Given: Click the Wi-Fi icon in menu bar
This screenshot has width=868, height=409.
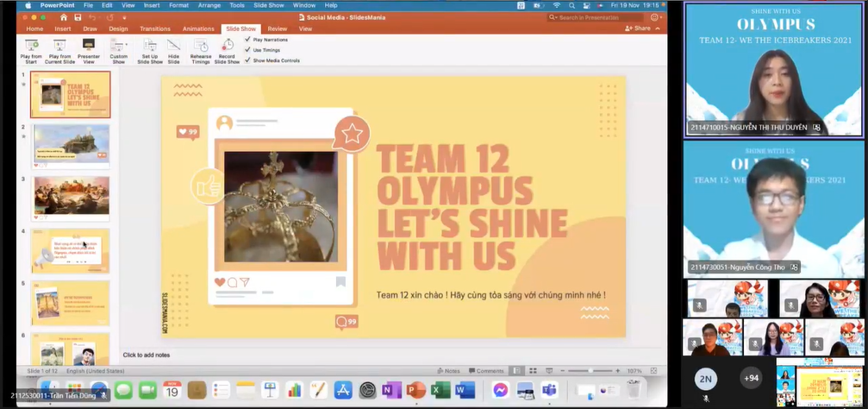Looking at the screenshot, I should (556, 5).
